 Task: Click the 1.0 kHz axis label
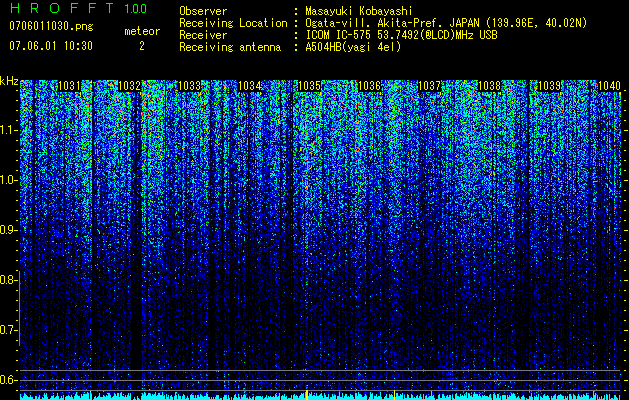point(7,180)
